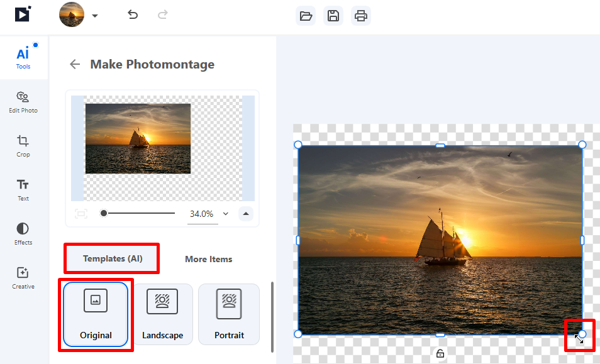Select the Text tool
Image resolution: width=600 pixels, height=364 pixels.
(x=23, y=190)
